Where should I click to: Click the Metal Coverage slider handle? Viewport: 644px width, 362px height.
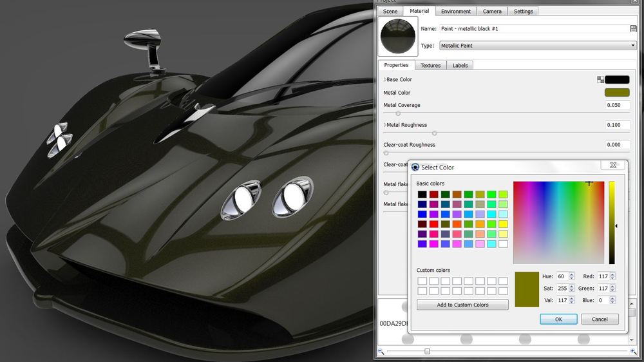(x=398, y=113)
